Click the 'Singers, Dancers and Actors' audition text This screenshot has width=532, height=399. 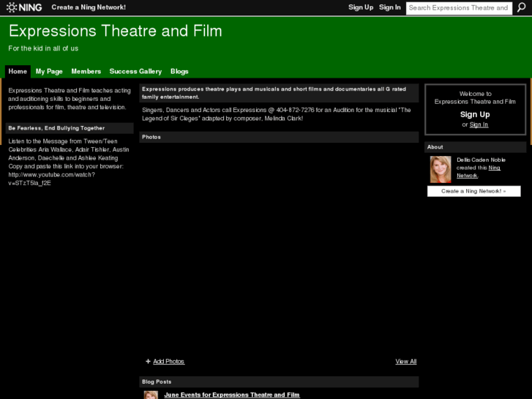pyautogui.click(x=277, y=114)
